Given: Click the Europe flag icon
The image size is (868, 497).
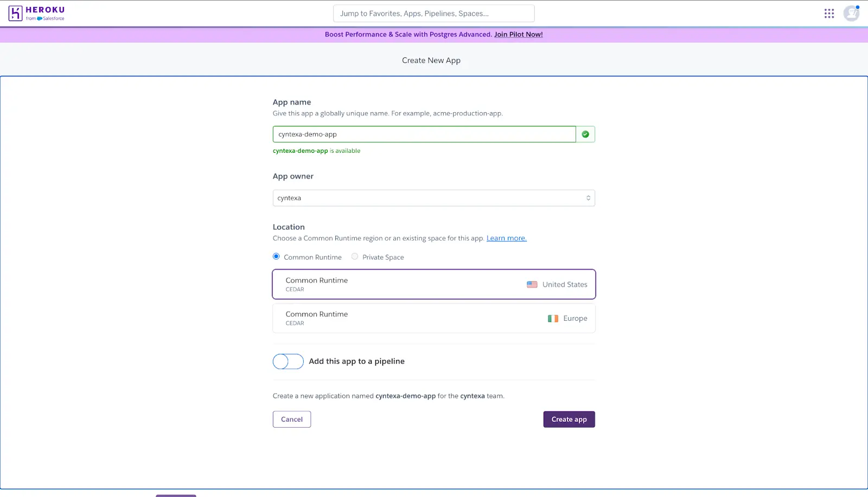Looking at the screenshot, I should pyautogui.click(x=553, y=319).
